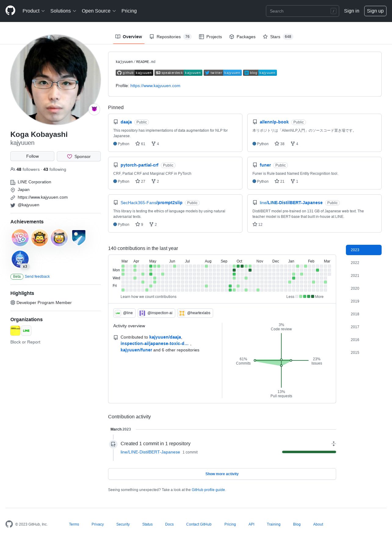Open the Pricing page from header
Screen dimensions: 392x543
tap(129, 11)
